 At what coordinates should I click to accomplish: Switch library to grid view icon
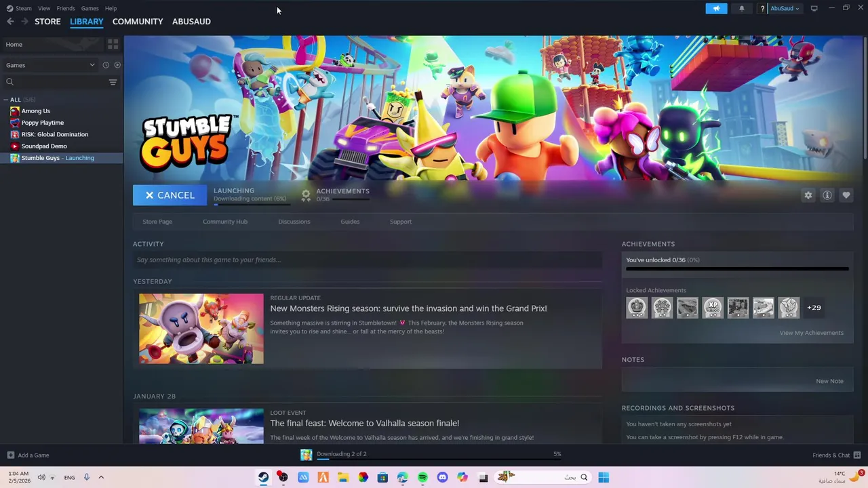[113, 44]
